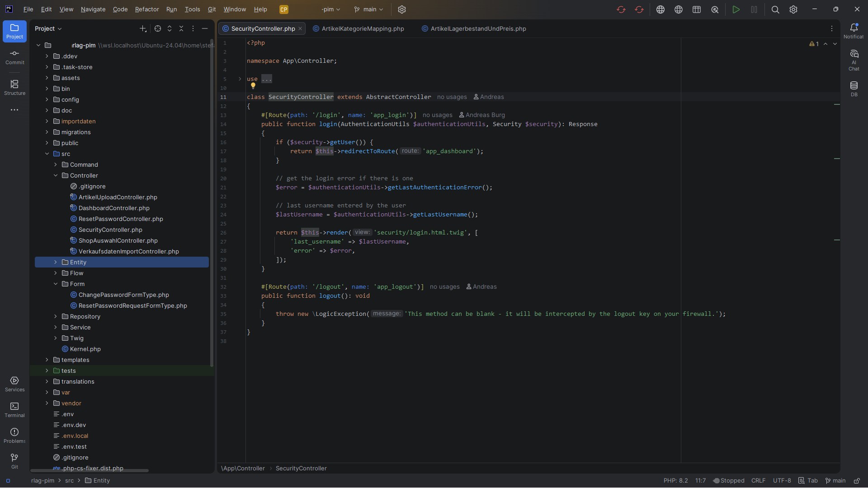Image resolution: width=868 pixels, height=488 pixels.
Task: Click UTF-8 encoding in status bar
Action: (782, 480)
